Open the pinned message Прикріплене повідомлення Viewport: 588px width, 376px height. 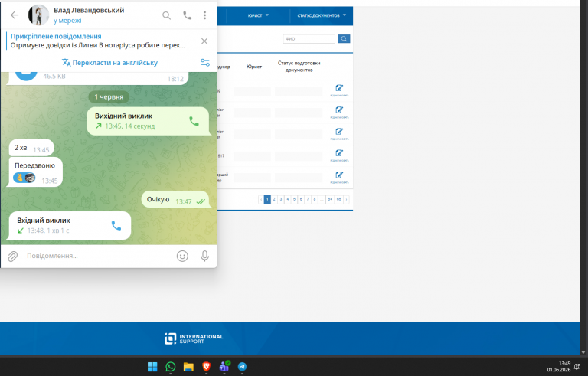pyautogui.click(x=97, y=41)
